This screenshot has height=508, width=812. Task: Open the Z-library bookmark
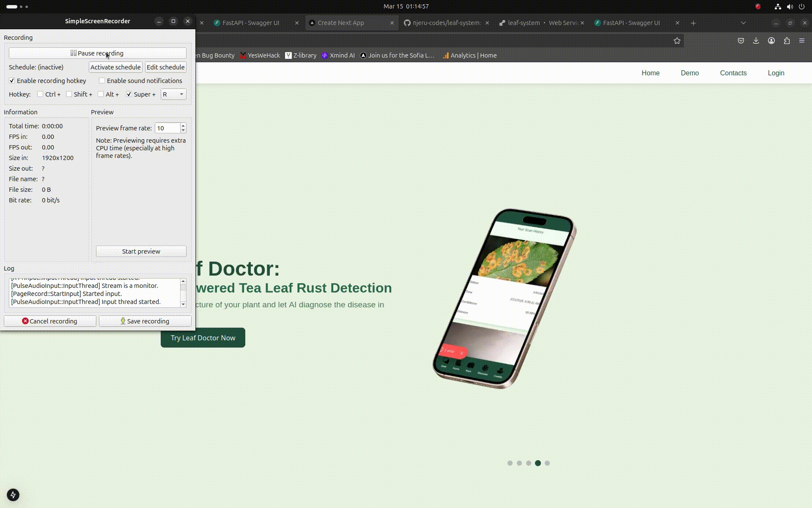[x=301, y=55]
